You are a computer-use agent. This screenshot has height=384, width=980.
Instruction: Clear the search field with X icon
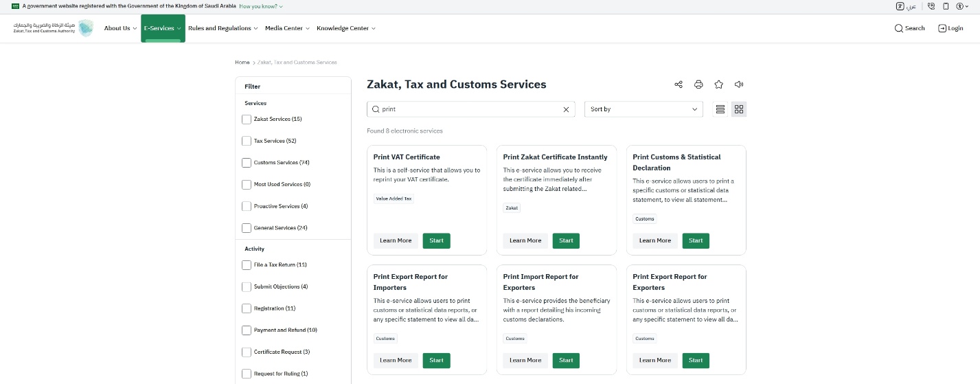coord(567,109)
